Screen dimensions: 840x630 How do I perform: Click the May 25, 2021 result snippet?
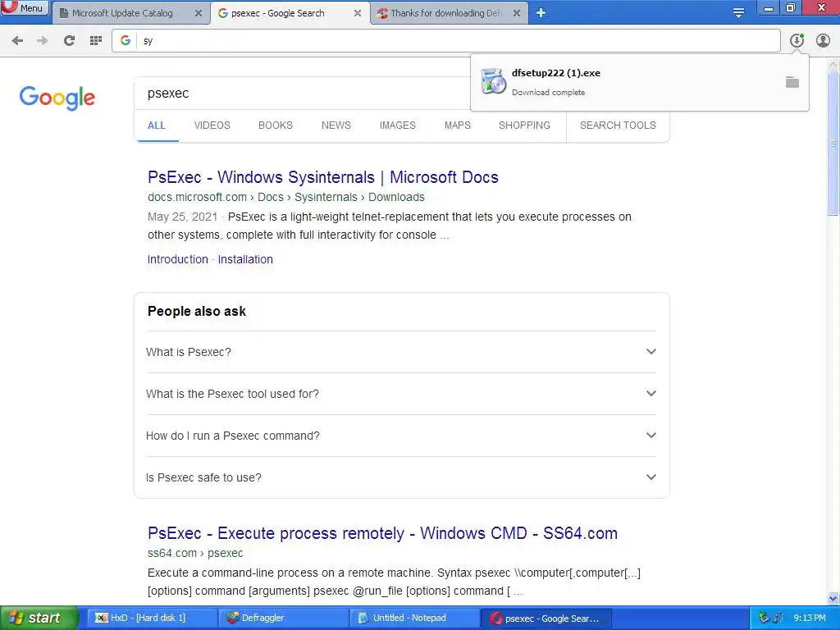pyautogui.click(x=390, y=226)
